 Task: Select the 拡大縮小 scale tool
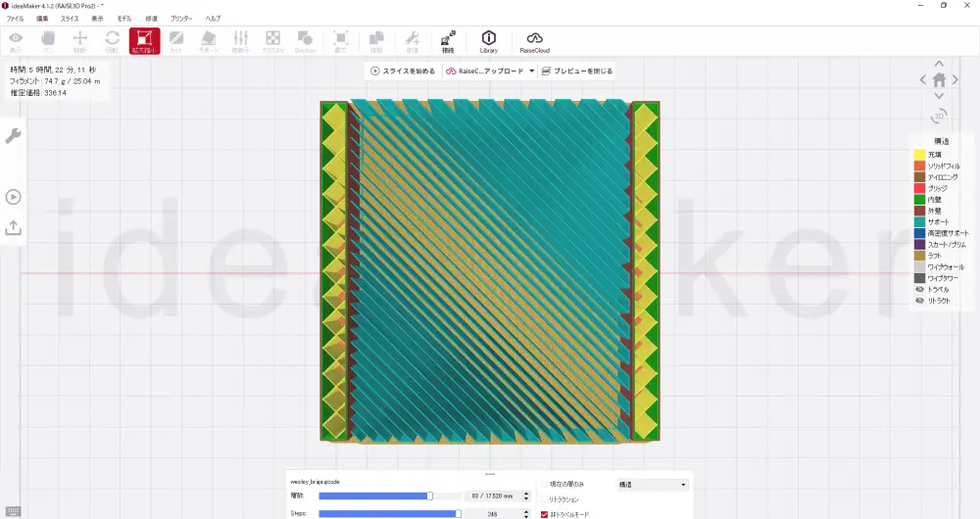coord(144,41)
